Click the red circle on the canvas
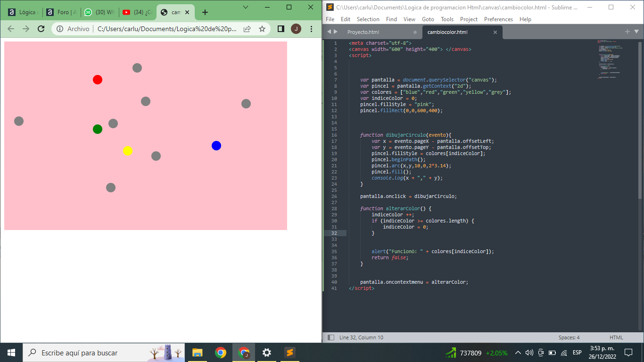This screenshot has width=644, height=362. click(x=98, y=80)
